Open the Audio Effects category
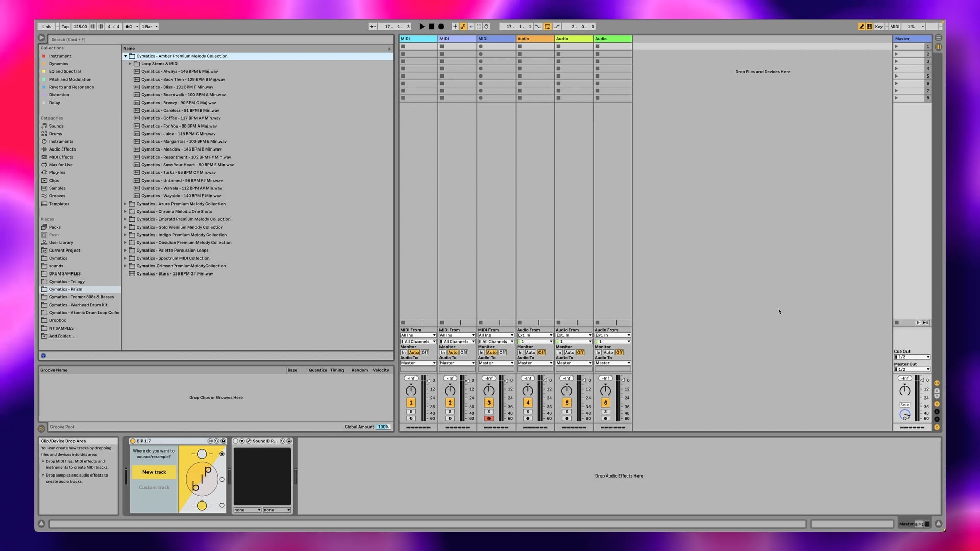The height and width of the screenshot is (551, 980). 62,149
